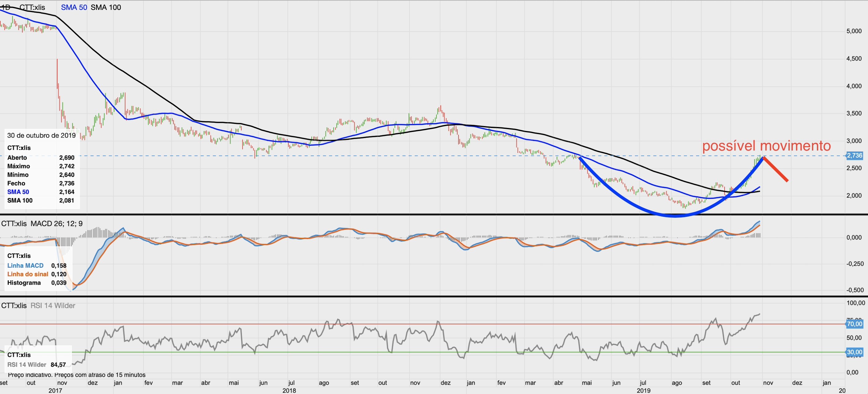Click the blue SMA 50 entry in price legend
This screenshot has height=394, width=868.
coord(18,192)
